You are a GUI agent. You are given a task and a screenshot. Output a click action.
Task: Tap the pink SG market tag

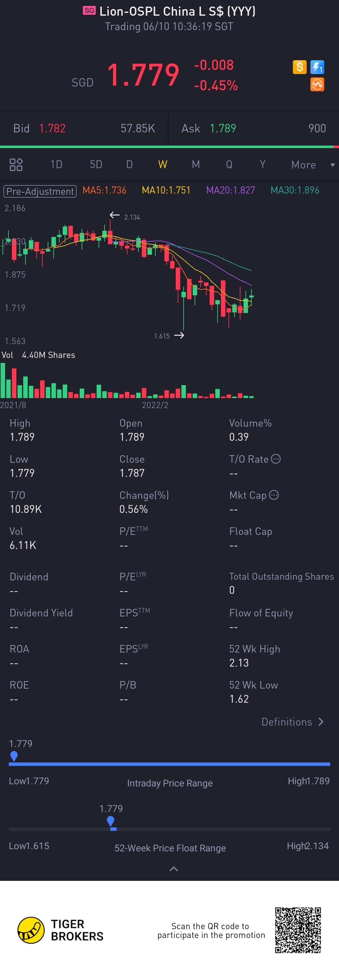89,11
